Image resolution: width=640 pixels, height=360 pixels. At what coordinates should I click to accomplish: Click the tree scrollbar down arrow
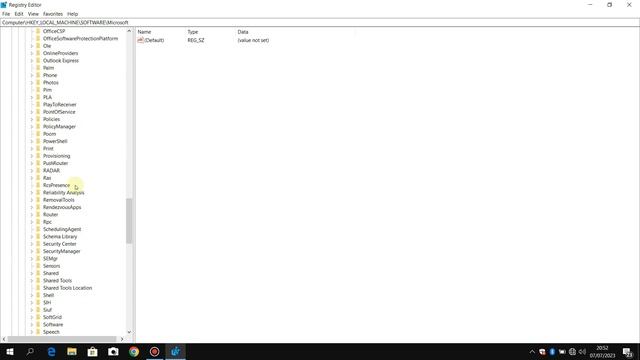tap(129, 332)
